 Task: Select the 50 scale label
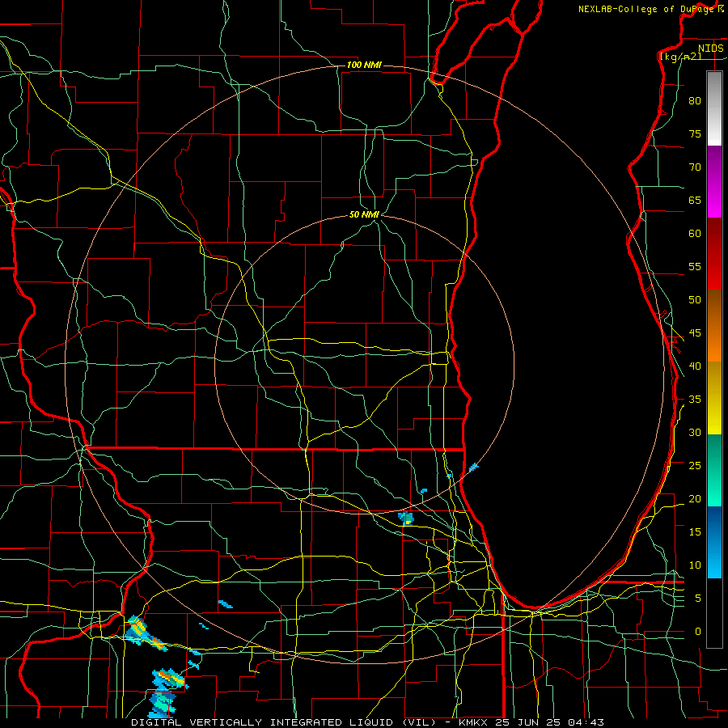pos(695,300)
